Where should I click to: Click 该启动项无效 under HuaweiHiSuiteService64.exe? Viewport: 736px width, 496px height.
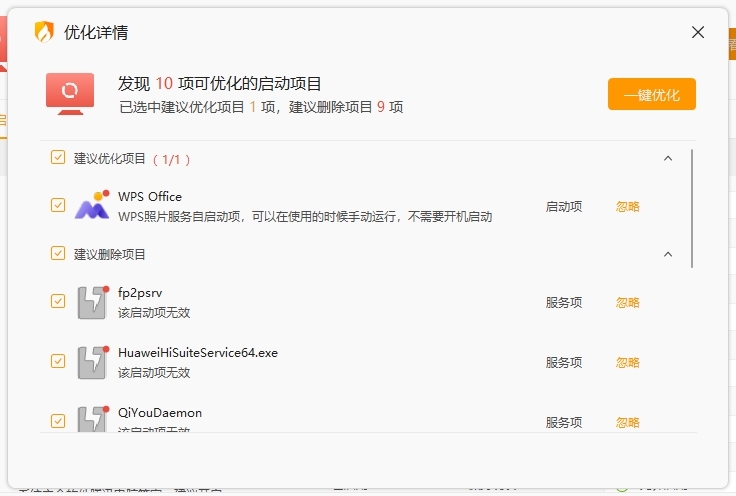point(154,373)
